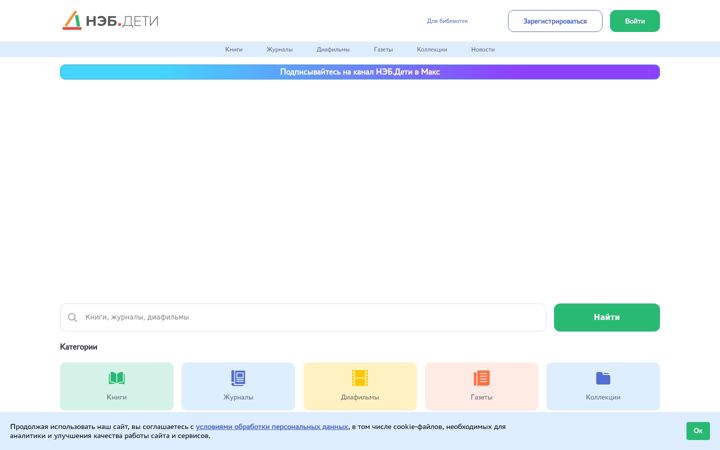
Task: Focus the Книги, журналы, диафильмы search field
Action: coord(303,317)
